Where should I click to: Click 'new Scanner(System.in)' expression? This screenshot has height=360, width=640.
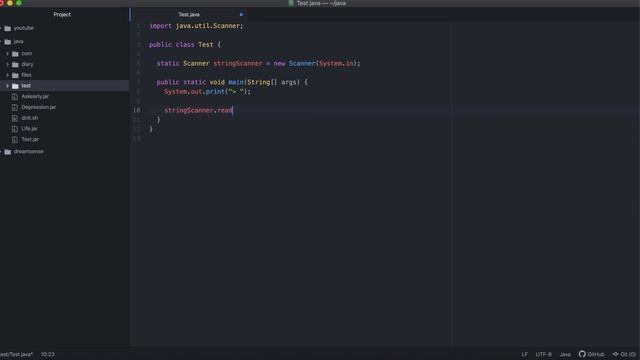coord(315,63)
